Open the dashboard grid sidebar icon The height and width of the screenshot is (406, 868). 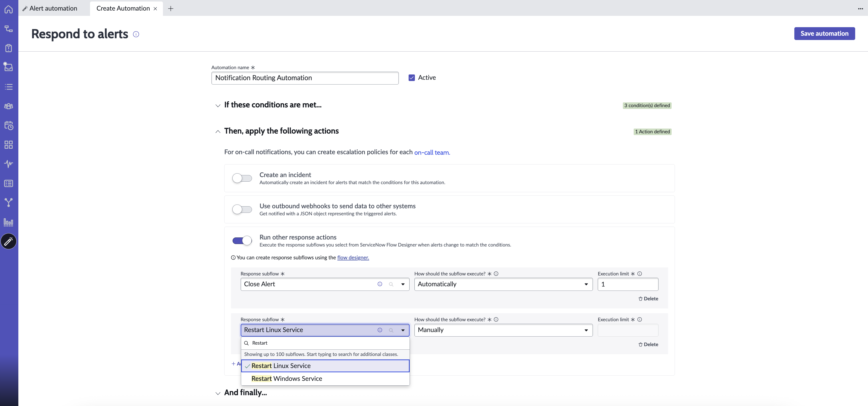click(x=9, y=145)
